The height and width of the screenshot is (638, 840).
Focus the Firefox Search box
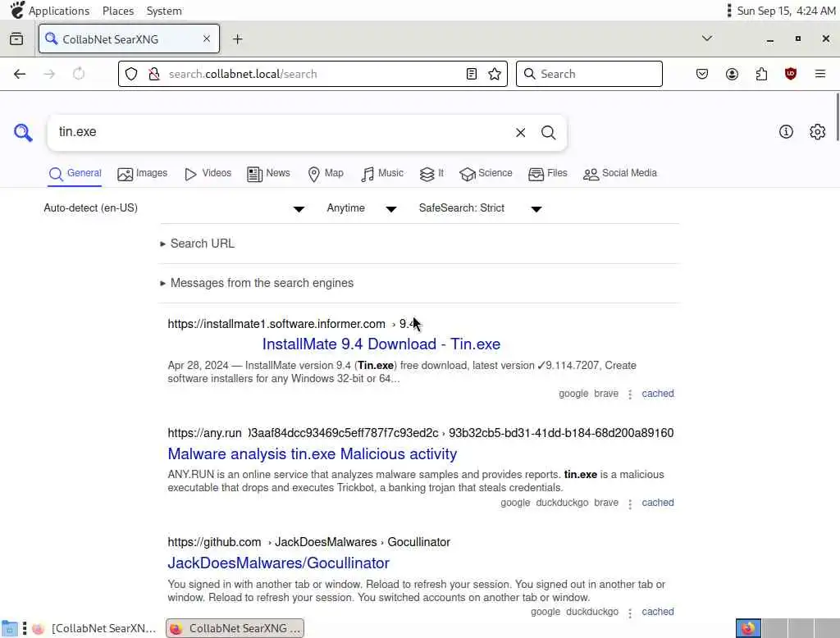click(589, 74)
